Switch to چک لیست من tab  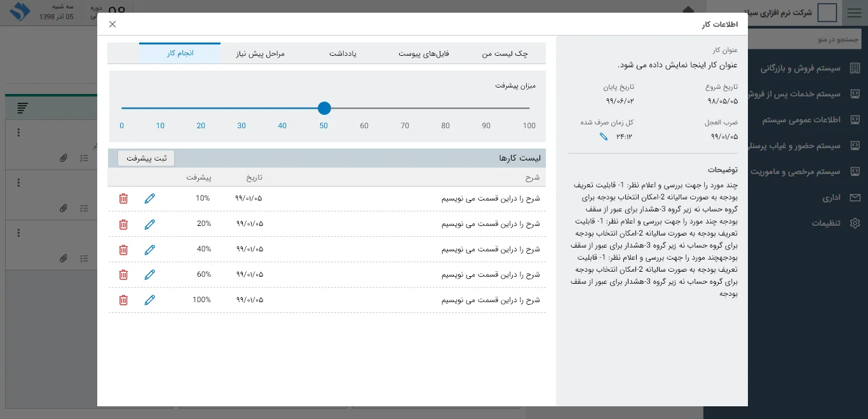(x=505, y=54)
